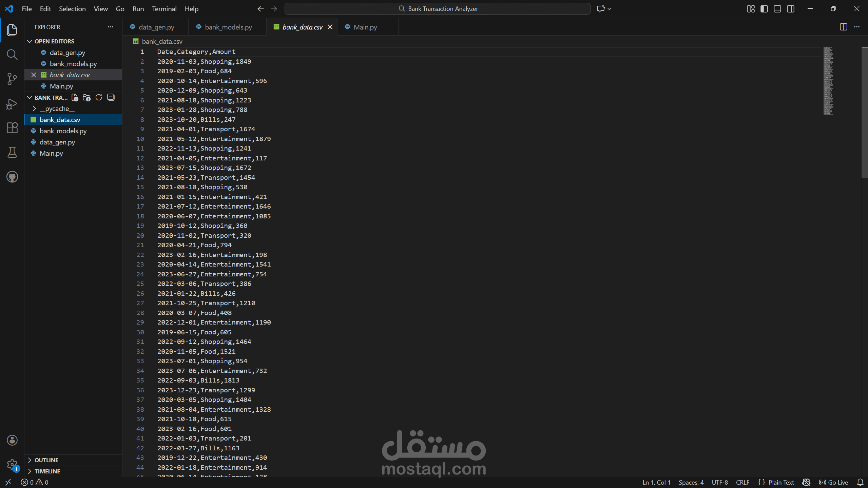Collapse all folders in explorer
This screenshot has width=868, height=488.
111,98
